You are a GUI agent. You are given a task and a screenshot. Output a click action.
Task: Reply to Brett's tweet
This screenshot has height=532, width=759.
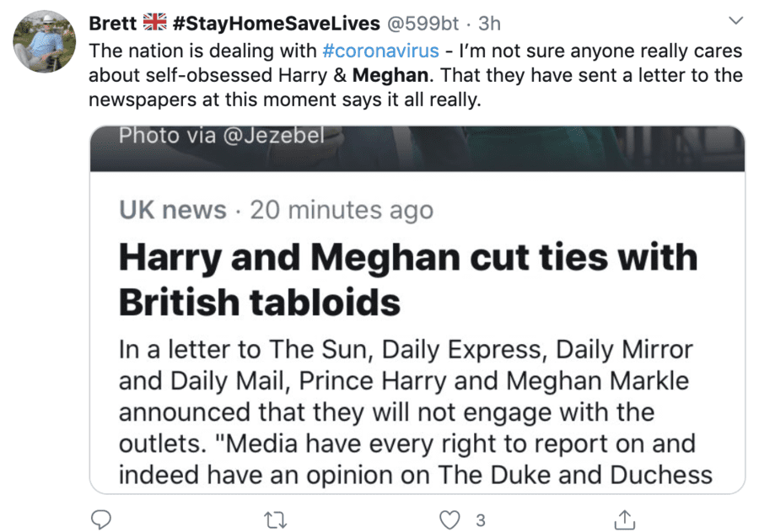102,519
